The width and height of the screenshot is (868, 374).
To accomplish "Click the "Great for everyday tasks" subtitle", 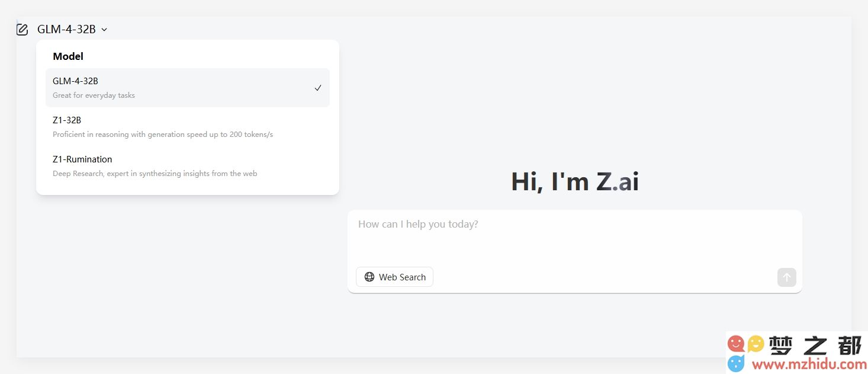I will pyautogui.click(x=94, y=95).
